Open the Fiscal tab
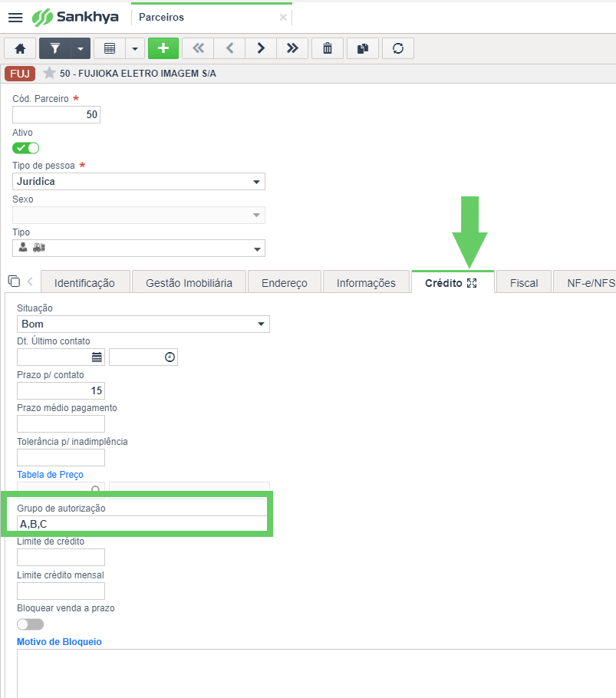This screenshot has height=698, width=616. coord(524,283)
